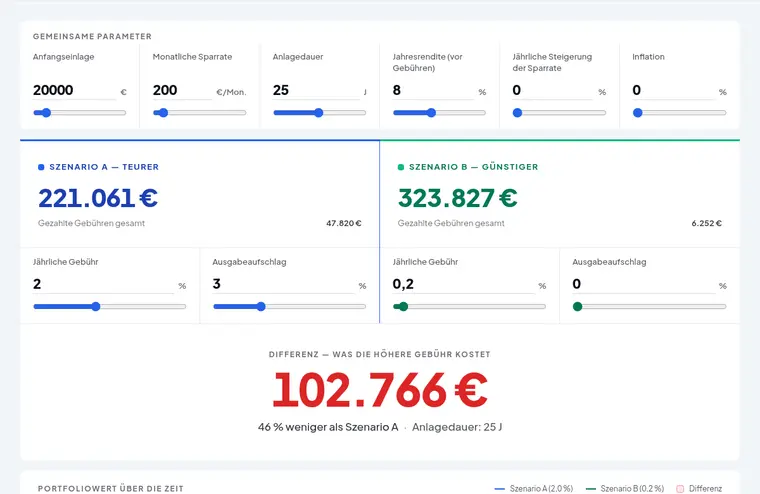Click the Jahresrendite slider handle

coord(431,113)
